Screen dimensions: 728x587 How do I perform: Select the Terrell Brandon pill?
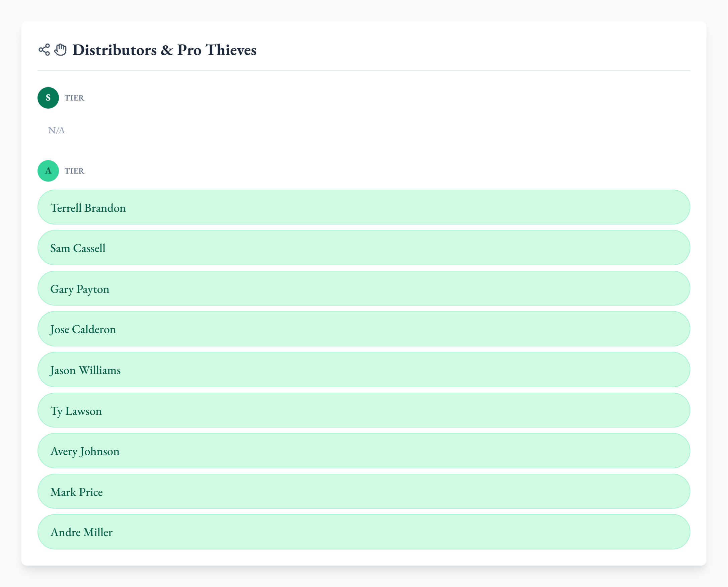coord(364,207)
